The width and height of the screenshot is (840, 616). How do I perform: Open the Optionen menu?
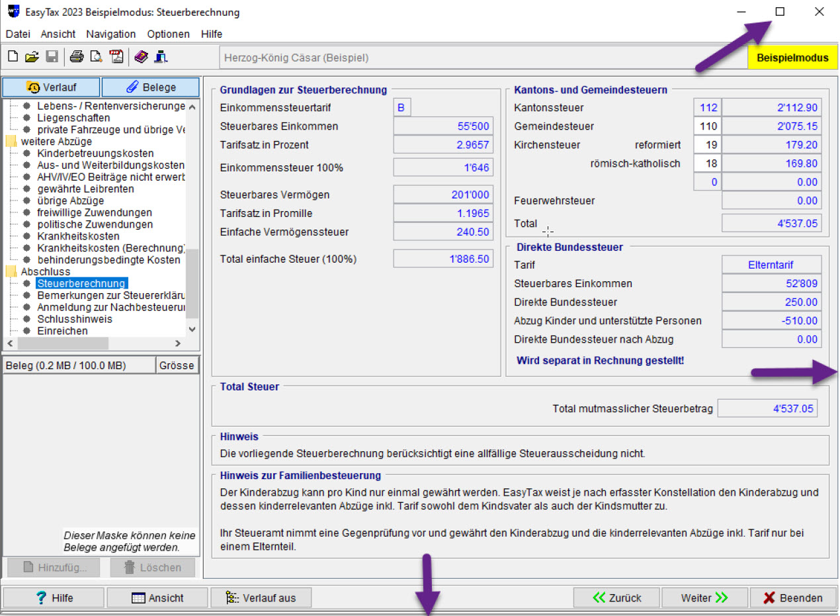pyautogui.click(x=169, y=34)
